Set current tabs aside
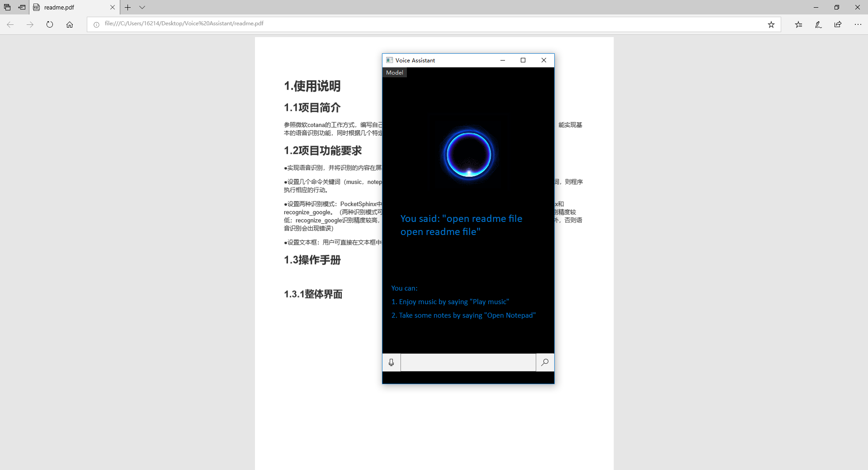Image resolution: width=868 pixels, height=470 pixels. tap(22, 7)
